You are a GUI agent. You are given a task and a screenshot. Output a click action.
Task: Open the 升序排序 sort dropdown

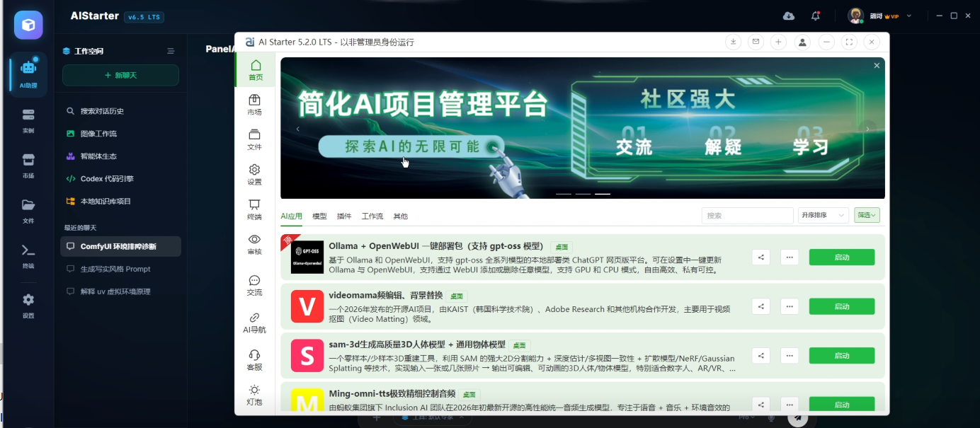pos(823,215)
